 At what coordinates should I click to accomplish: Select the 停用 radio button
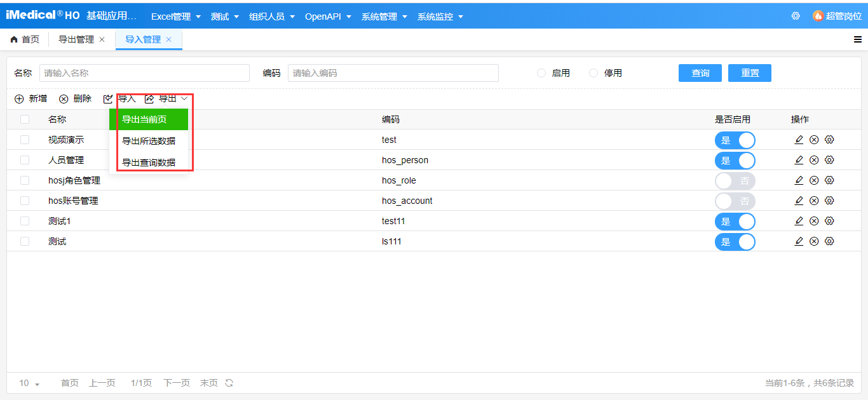coord(593,73)
